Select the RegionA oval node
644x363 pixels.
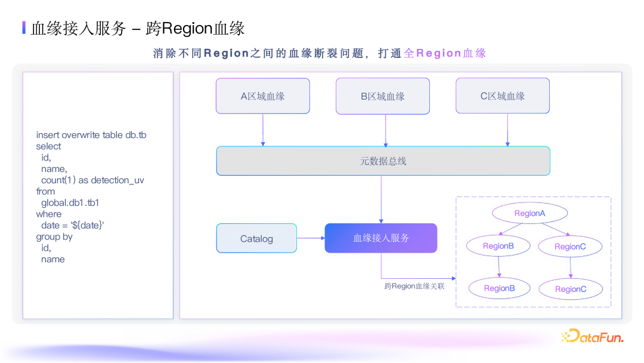[x=530, y=213]
